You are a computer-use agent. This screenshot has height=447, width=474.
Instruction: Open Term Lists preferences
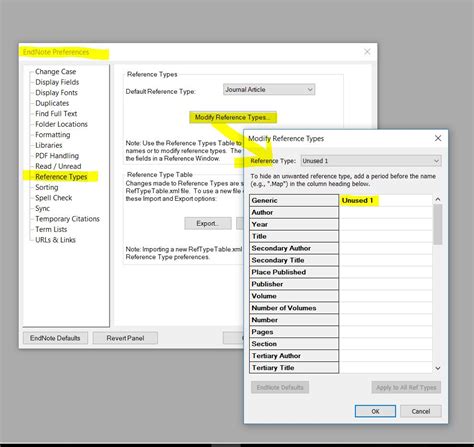pyautogui.click(x=51, y=229)
